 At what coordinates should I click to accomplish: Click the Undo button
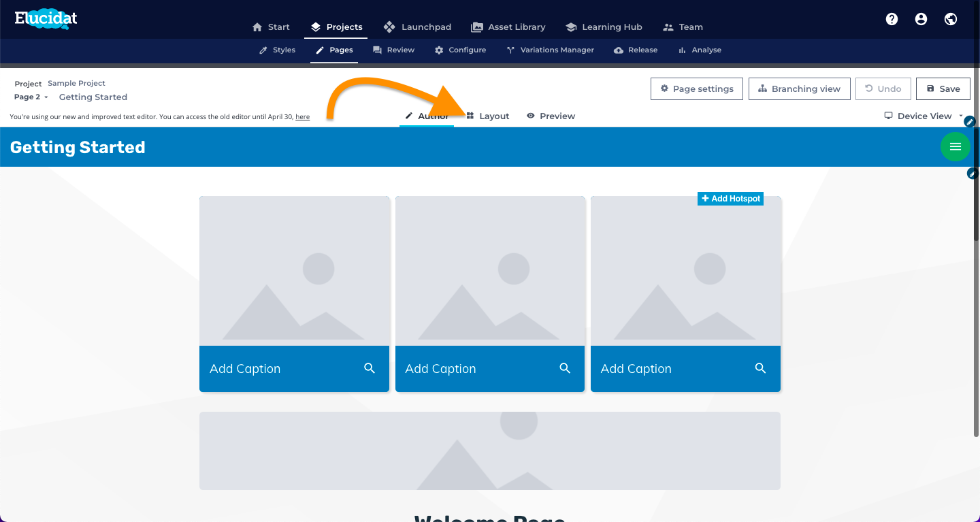coord(883,88)
